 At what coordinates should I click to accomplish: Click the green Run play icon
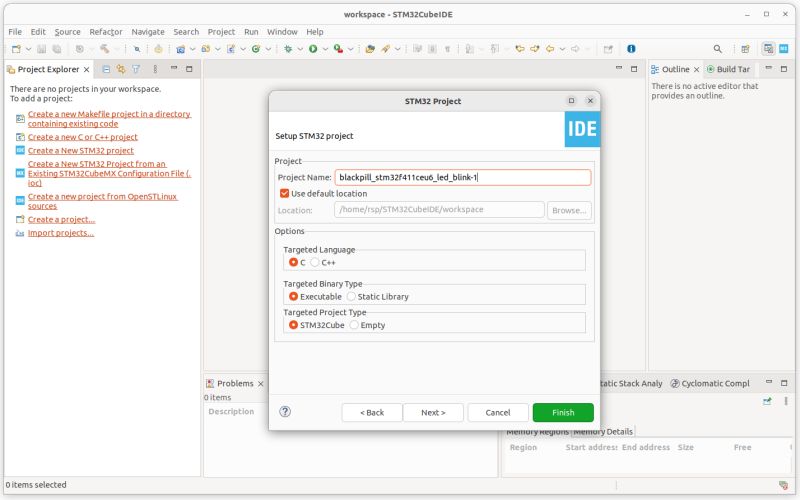(x=313, y=49)
